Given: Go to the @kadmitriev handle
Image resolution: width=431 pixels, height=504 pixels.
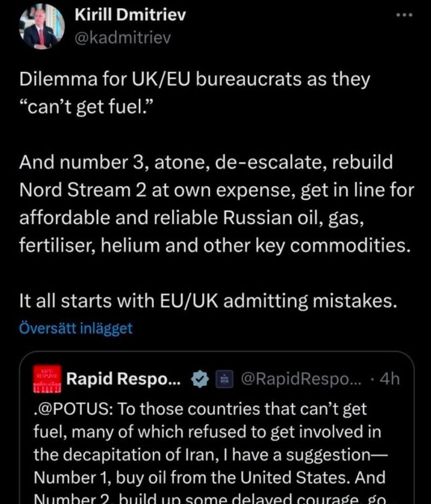Looking at the screenshot, I should click(x=122, y=38).
